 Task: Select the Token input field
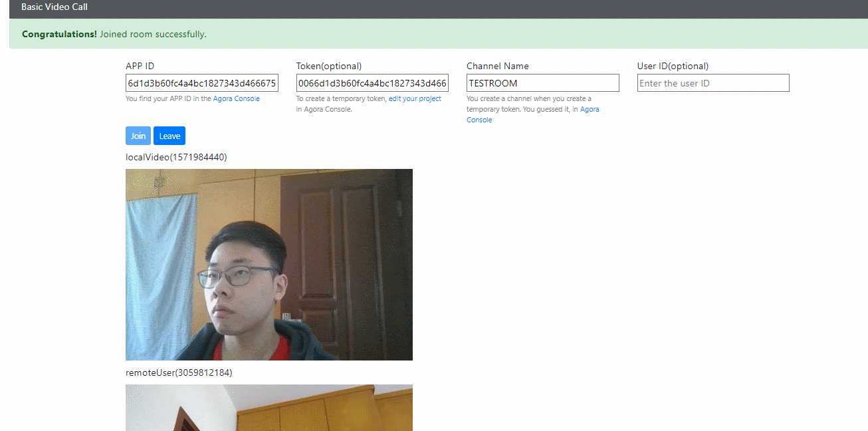372,83
